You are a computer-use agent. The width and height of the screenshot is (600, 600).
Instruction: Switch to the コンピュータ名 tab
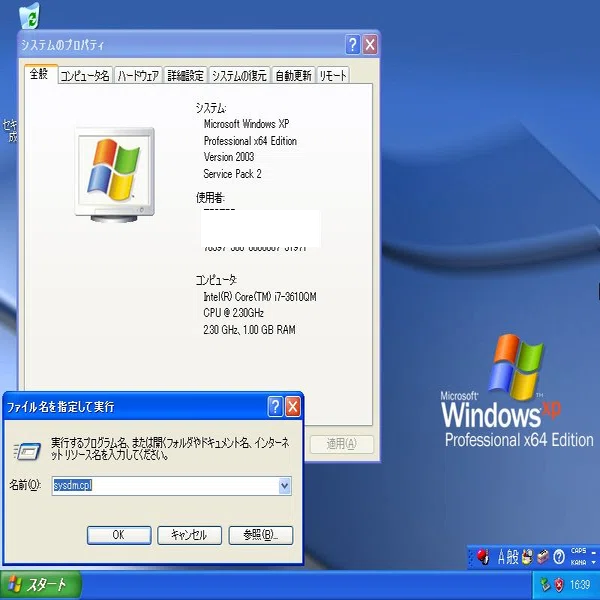click(x=85, y=75)
